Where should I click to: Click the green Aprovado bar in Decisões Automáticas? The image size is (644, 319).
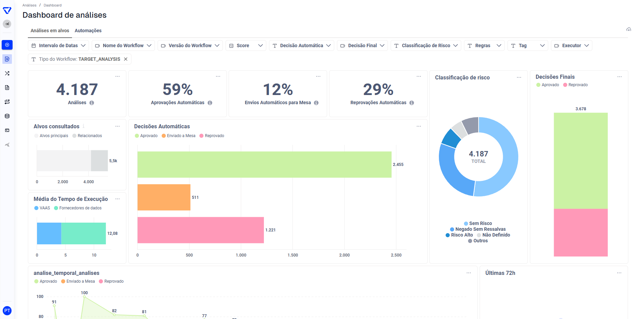click(x=264, y=165)
